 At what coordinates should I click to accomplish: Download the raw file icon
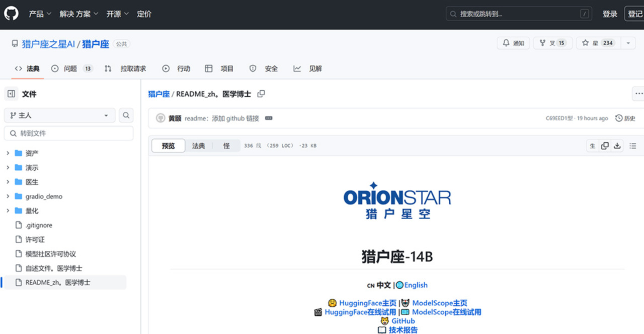coord(617,146)
